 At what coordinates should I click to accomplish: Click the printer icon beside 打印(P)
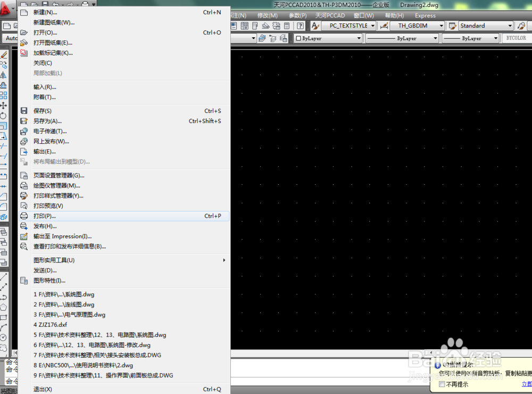(x=24, y=216)
